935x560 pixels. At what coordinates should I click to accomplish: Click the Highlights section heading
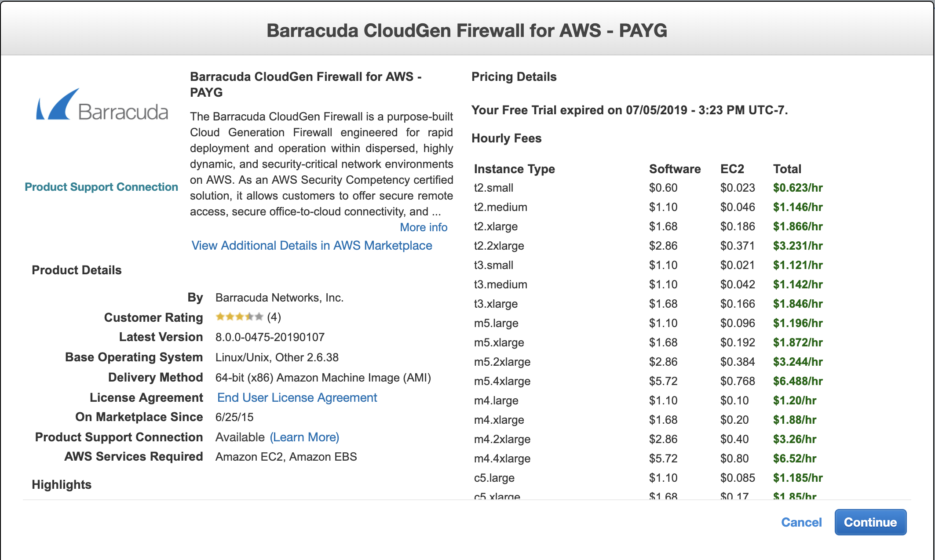coord(62,484)
